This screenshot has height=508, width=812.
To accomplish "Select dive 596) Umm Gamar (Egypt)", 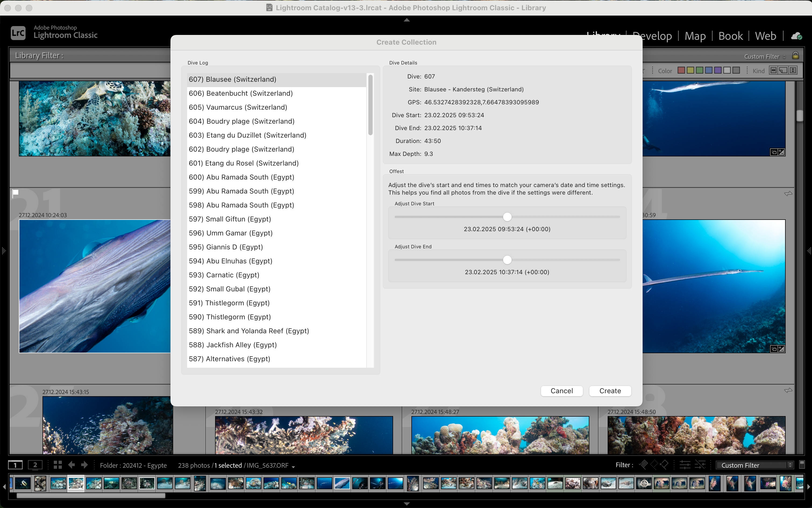I will point(276,233).
